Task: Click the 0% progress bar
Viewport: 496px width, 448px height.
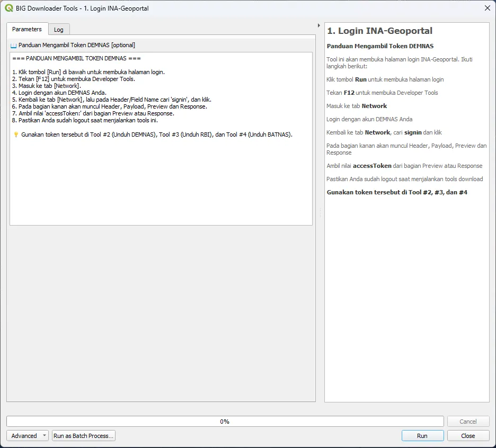Action: coord(225,422)
